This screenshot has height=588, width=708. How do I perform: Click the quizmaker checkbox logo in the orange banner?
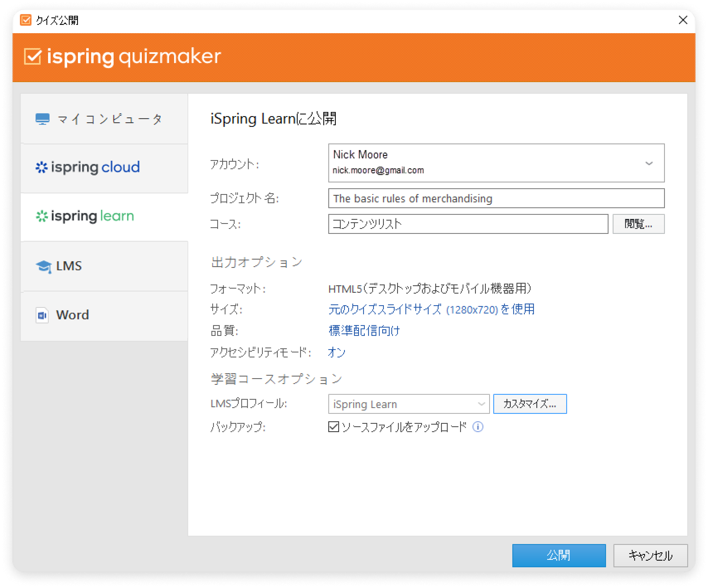pyautogui.click(x=33, y=56)
